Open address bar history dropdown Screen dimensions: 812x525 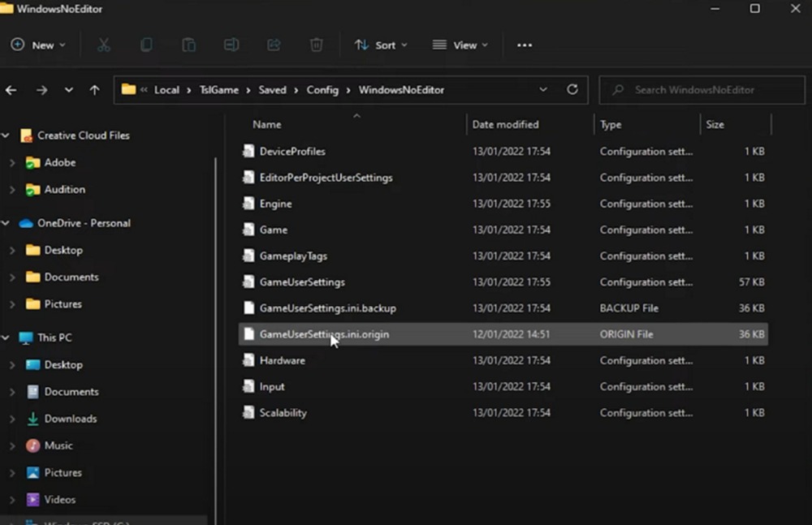pos(542,89)
